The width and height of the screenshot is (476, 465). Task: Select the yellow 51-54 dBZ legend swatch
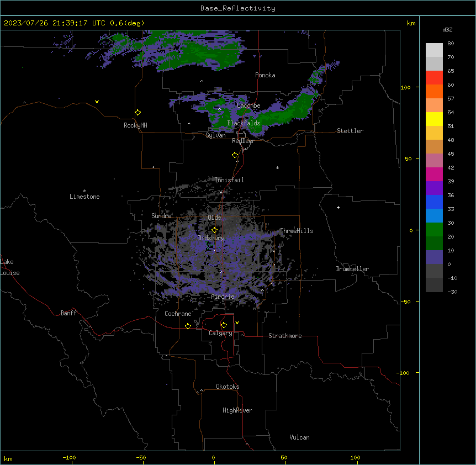[x=434, y=119]
